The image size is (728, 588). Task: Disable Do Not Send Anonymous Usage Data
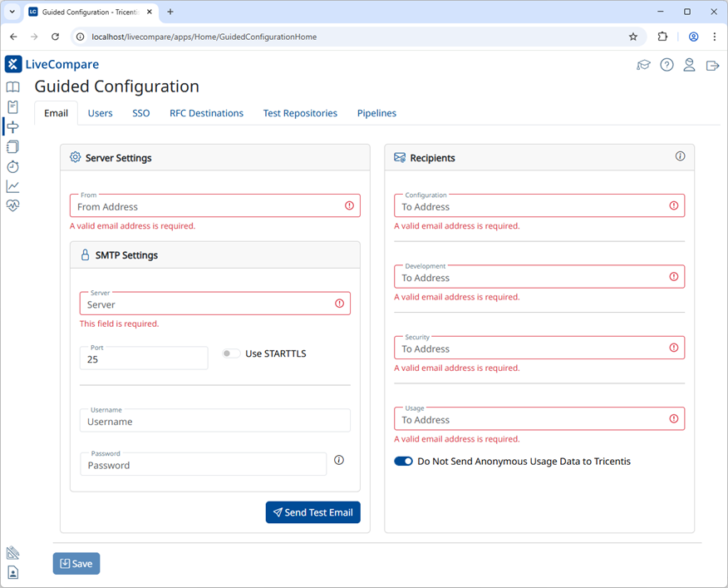403,461
